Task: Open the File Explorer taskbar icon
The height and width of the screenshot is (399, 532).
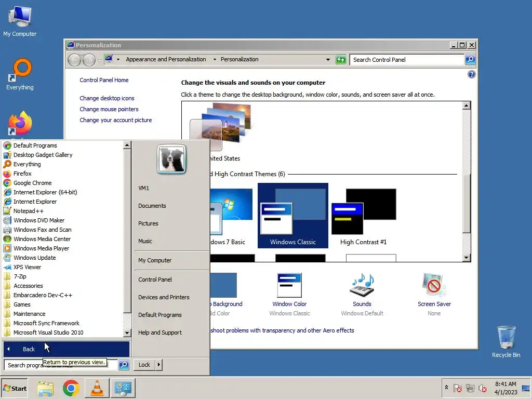Action: point(45,388)
